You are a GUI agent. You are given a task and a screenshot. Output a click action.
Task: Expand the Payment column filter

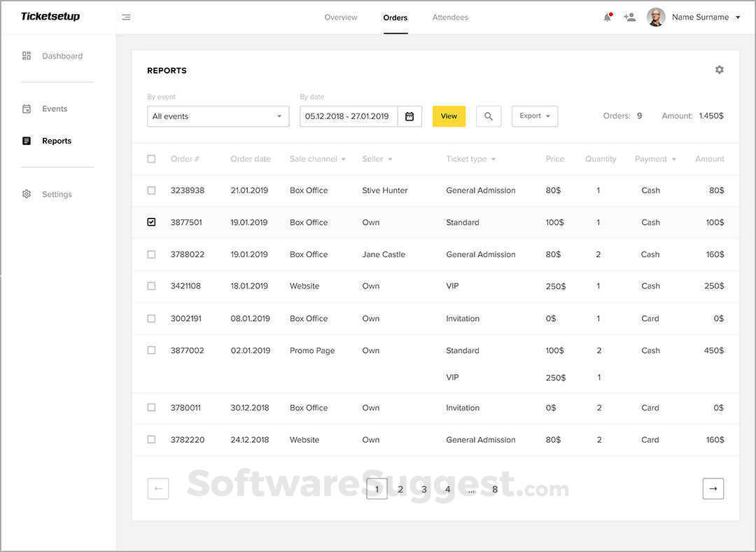tap(674, 159)
